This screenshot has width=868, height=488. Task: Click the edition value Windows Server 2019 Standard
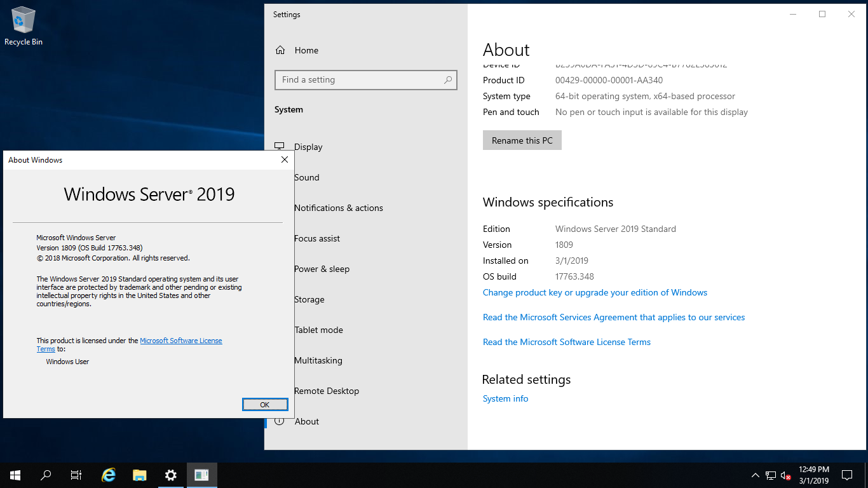click(x=616, y=229)
